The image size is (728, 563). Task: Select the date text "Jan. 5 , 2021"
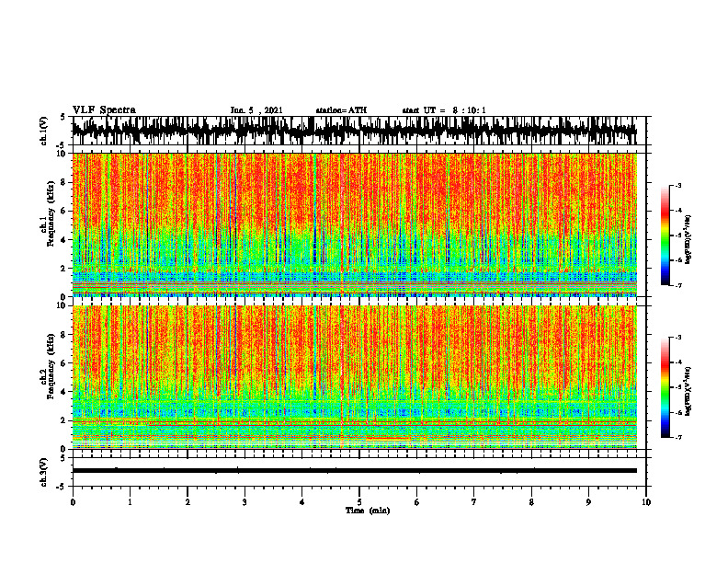pos(256,110)
